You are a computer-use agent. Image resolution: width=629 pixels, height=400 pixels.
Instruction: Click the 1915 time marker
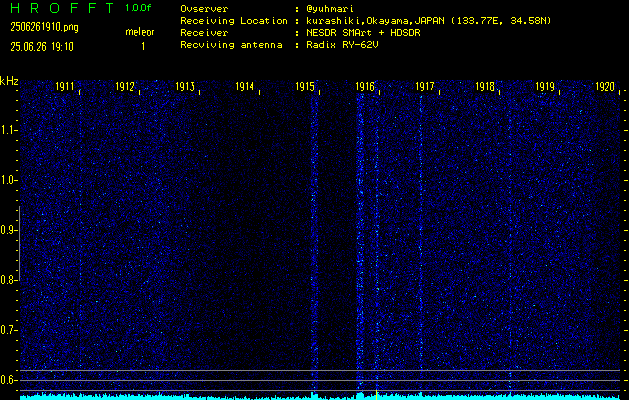tap(305, 86)
